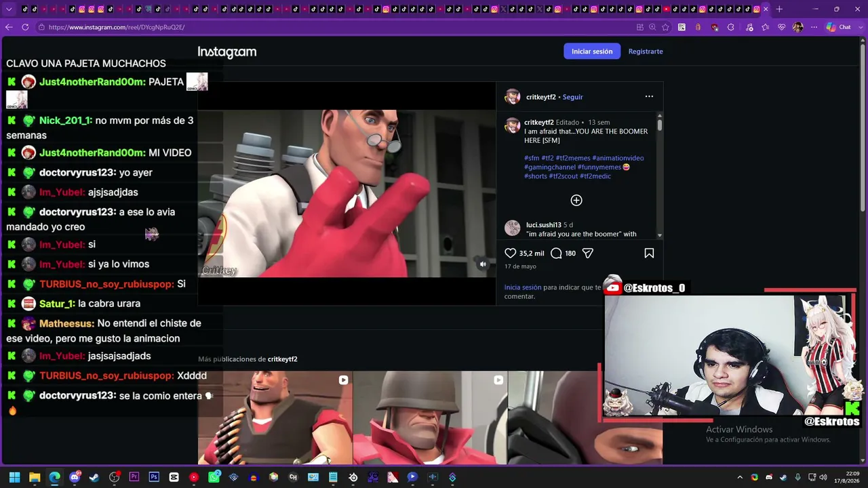Screen dimensions: 868x488
Task: Click the Regístrarte link
Action: (x=646, y=52)
